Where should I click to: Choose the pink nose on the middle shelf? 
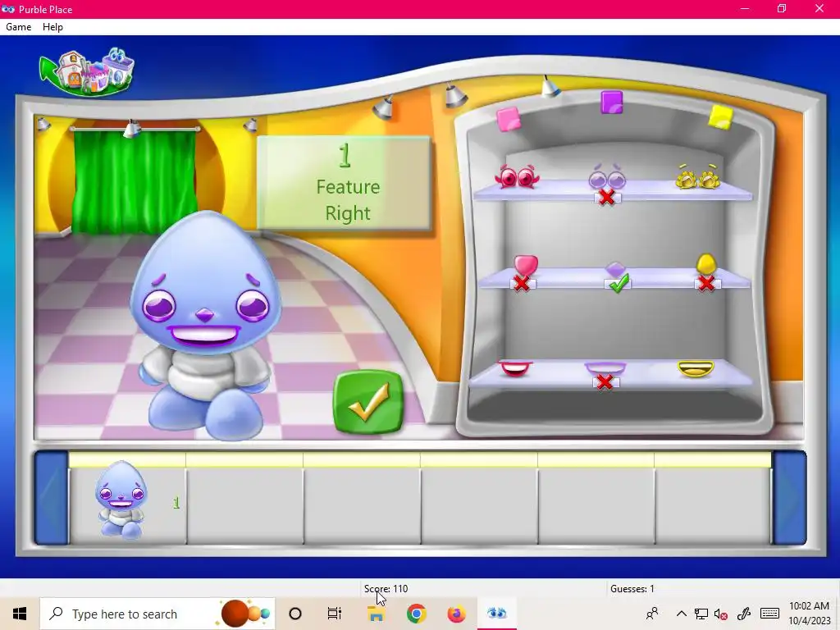coord(526,265)
